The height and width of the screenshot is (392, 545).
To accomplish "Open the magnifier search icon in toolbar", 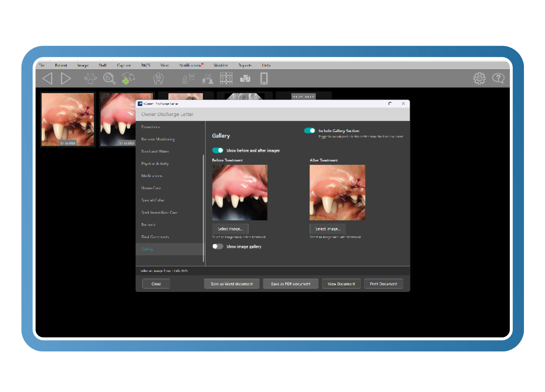I will pyautogui.click(x=109, y=78).
